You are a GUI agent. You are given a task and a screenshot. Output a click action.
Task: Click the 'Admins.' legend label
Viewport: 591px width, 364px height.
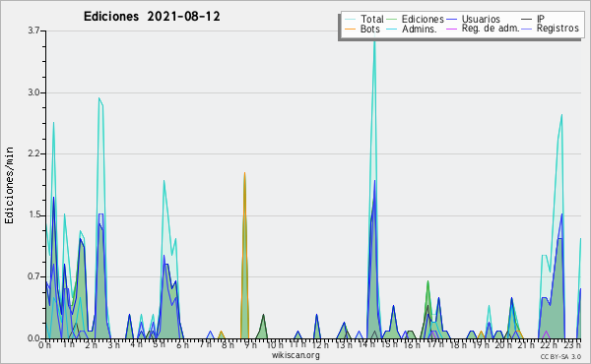click(420, 29)
